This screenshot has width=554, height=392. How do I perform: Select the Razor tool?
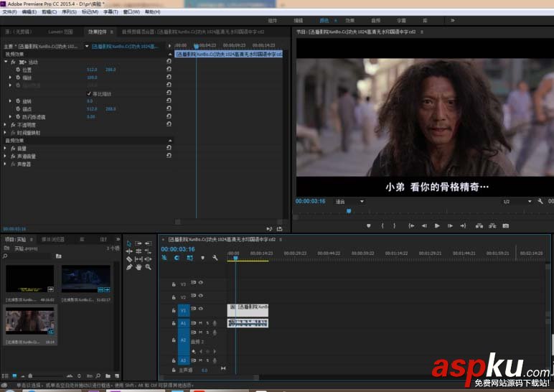pyautogui.click(x=129, y=259)
